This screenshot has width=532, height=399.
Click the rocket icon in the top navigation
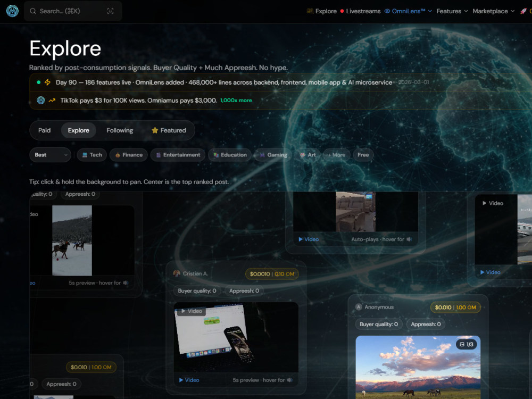pos(523,11)
